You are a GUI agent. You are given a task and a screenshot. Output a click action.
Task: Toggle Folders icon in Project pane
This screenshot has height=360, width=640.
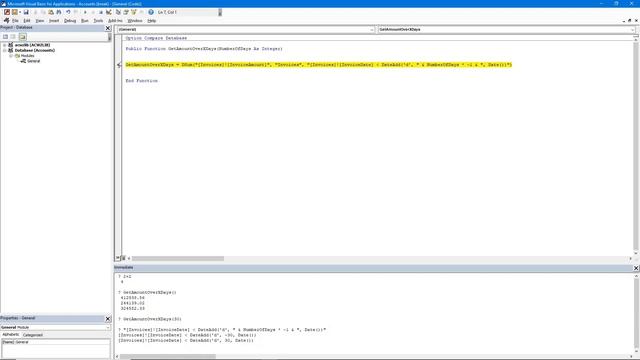coord(22,37)
